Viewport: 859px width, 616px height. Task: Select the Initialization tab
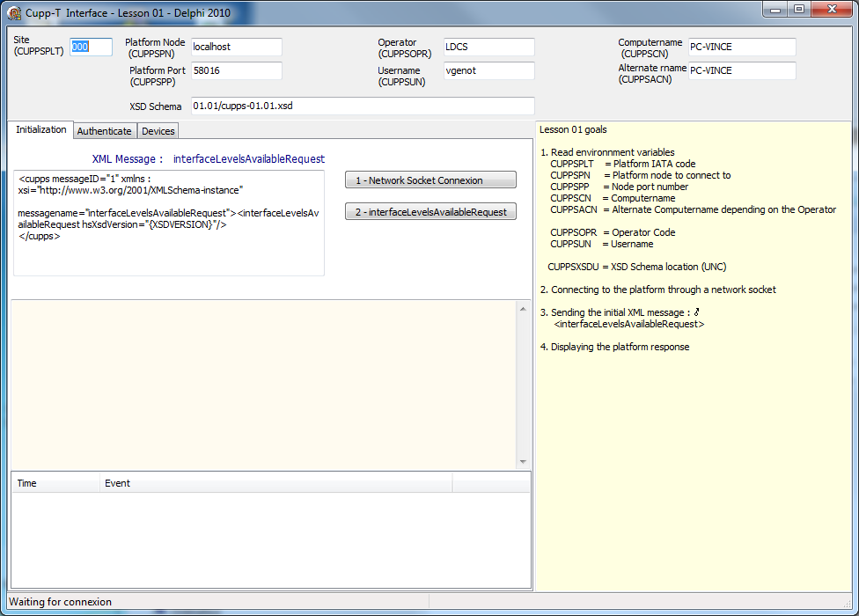[40, 130]
